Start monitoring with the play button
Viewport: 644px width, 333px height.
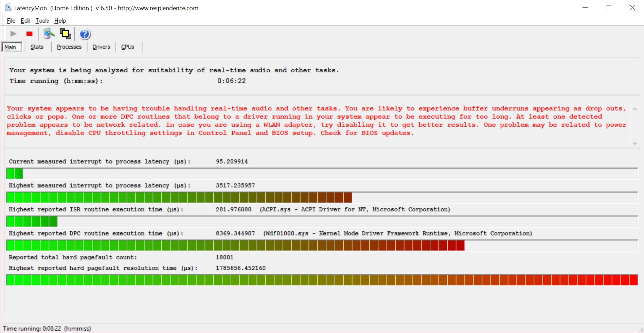tap(14, 34)
